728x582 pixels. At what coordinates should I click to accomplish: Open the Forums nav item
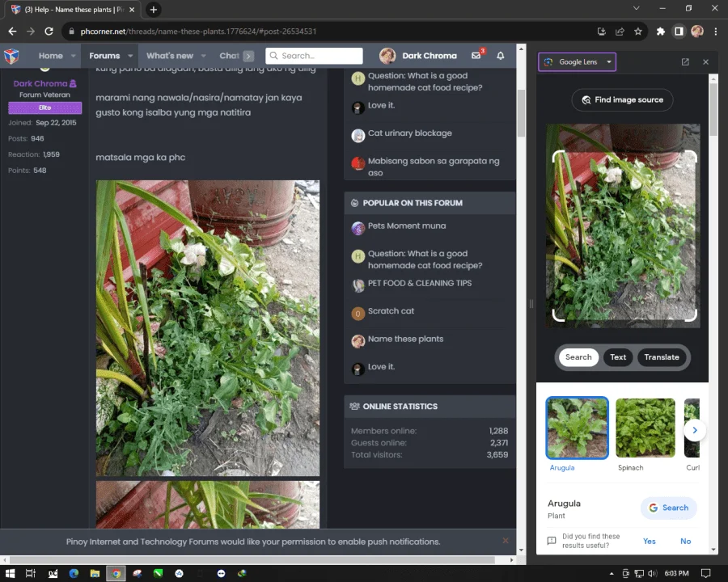click(104, 56)
